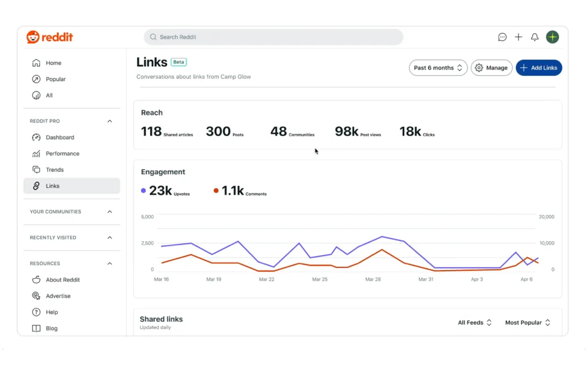Click inside the Search Reddit field
Viewport: 588px width, 368px height.
click(x=273, y=37)
